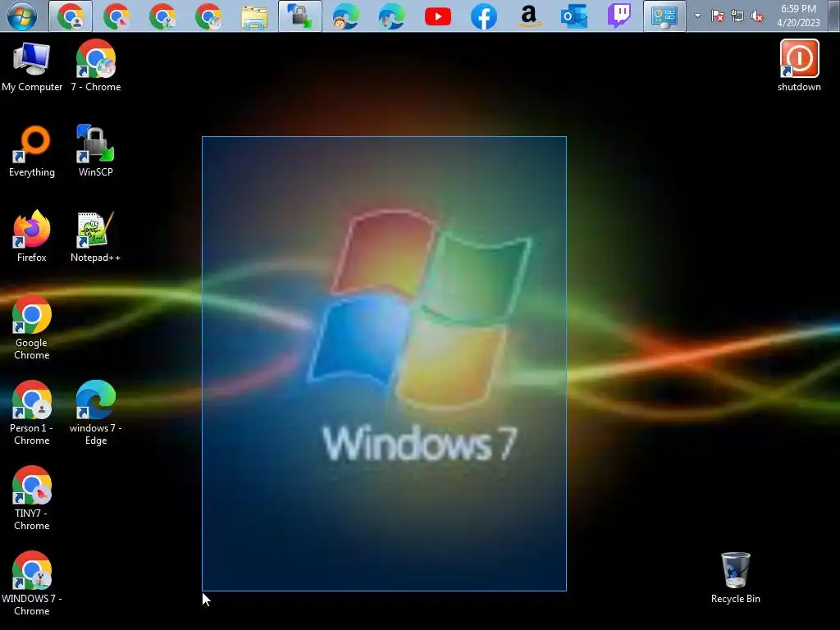Screen dimensions: 840x630
Task: Select the windows 7 - Edge shortcut
Action: pos(96,413)
